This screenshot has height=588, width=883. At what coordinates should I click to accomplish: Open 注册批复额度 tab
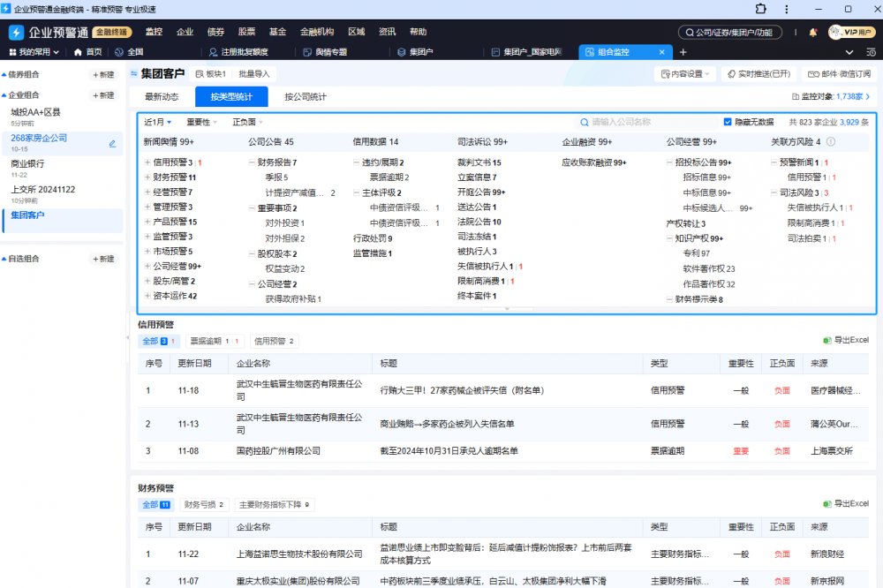pos(238,52)
